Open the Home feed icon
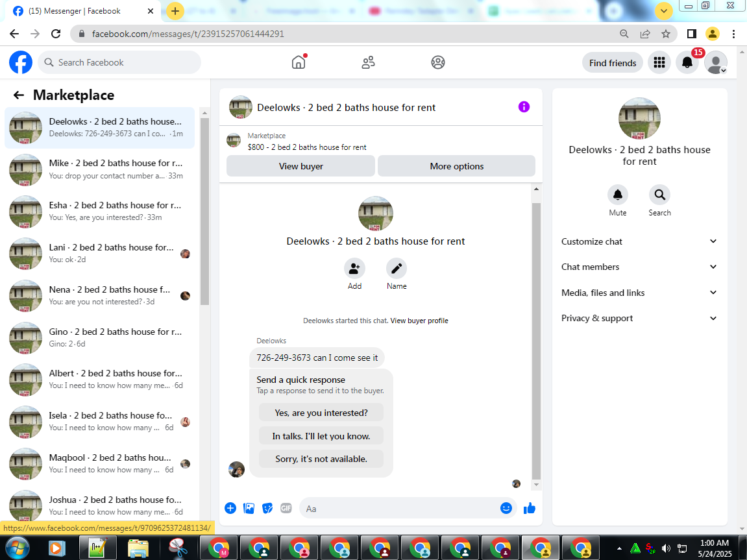747x560 pixels. [299, 62]
